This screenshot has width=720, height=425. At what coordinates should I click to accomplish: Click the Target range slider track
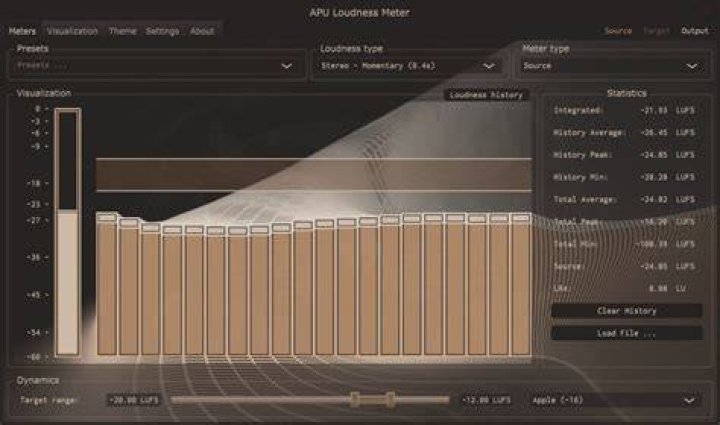pyautogui.click(x=310, y=400)
